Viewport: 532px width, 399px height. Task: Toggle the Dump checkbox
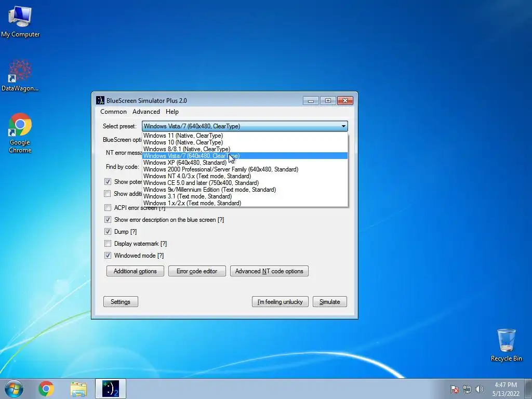108,231
